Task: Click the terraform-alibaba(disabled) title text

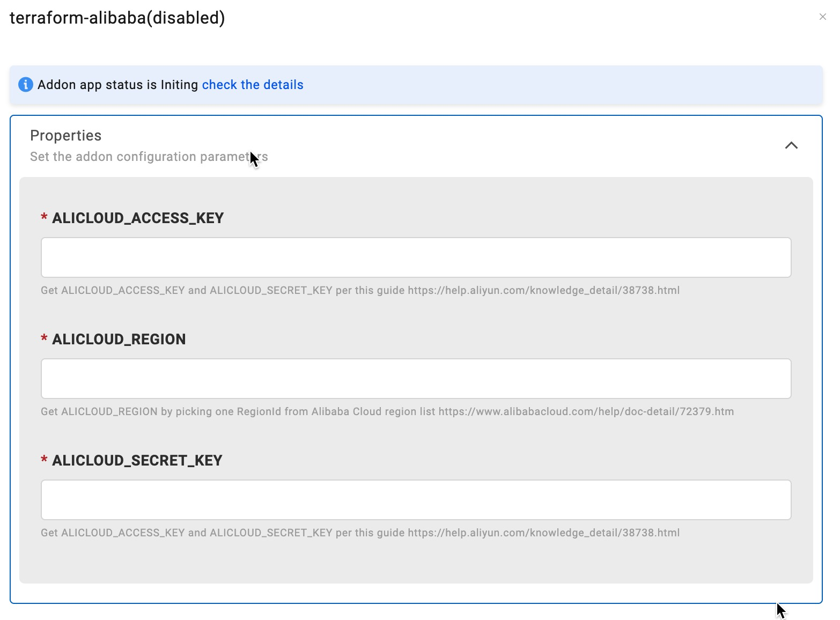Action: pos(117,17)
